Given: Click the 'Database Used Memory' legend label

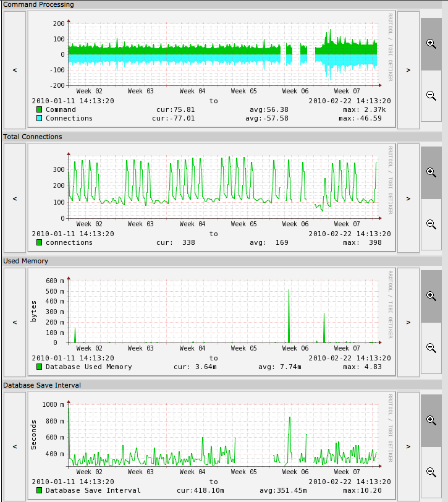Looking at the screenshot, I should coord(88,367).
